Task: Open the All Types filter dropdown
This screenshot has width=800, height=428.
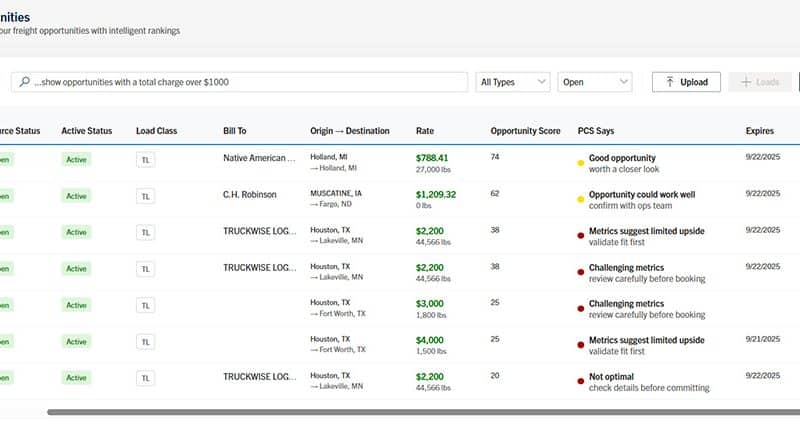Action: pos(513,82)
